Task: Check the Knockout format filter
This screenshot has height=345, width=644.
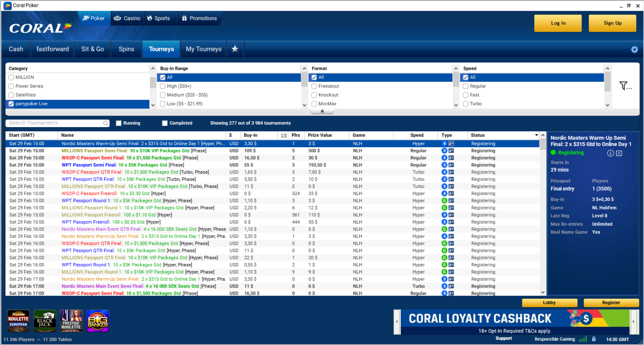Action: point(314,95)
